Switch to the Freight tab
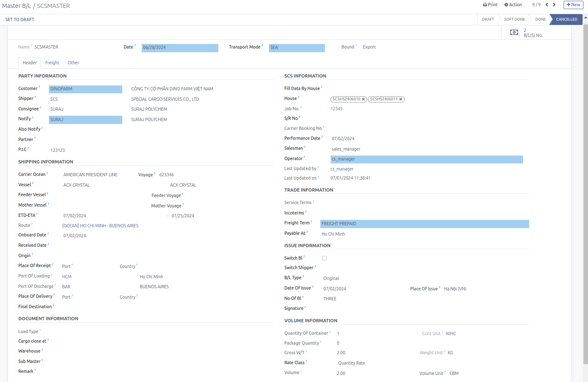Viewport: 588px width, 382px height. (x=52, y=63)
